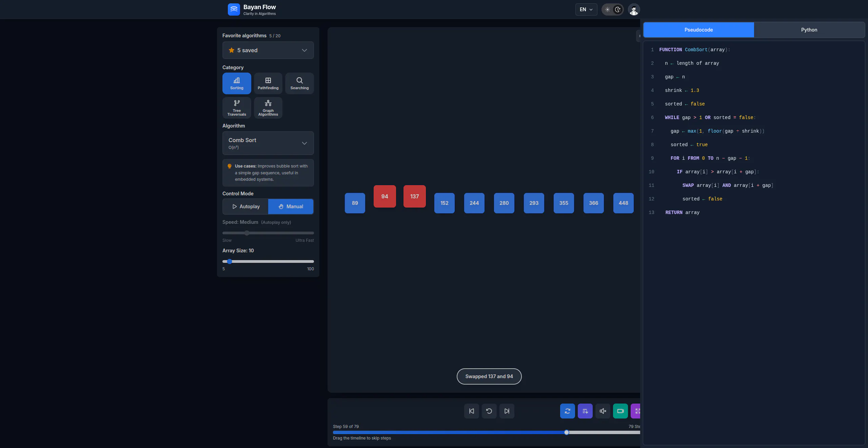Click the red array bar labeled 137
Viewport: 868px width, 448px height.
coord(414,196)
